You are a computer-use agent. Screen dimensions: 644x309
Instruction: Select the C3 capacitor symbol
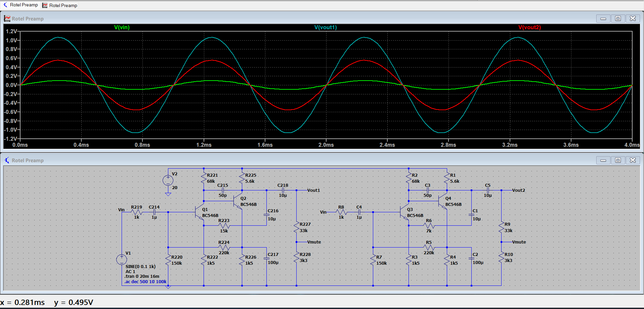tap(428, 190)
